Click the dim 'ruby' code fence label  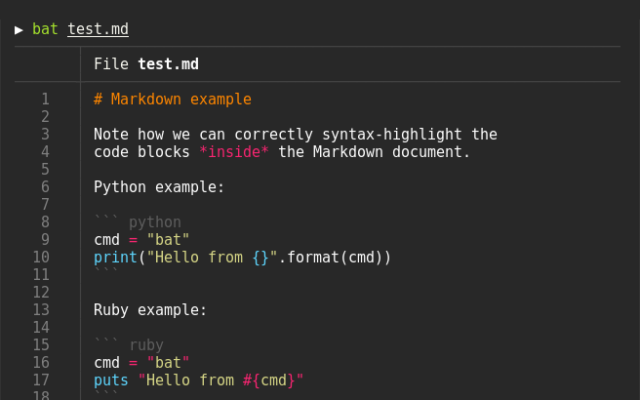pyautogui.click(x=147, y=345)
